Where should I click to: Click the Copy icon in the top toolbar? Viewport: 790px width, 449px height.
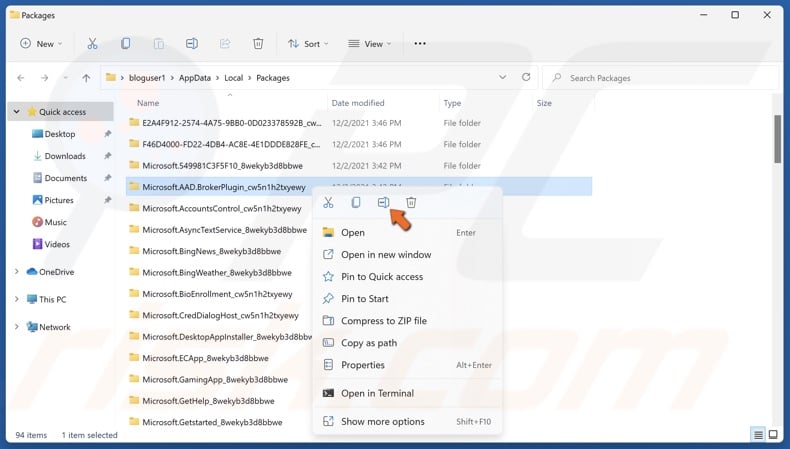(x=125, y=44)
